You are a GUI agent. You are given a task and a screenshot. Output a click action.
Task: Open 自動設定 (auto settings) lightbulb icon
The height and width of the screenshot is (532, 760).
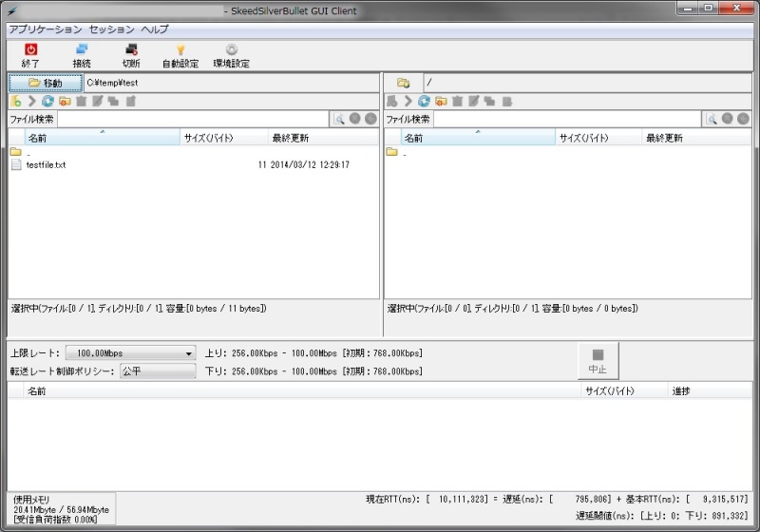[x=180, y=49]
